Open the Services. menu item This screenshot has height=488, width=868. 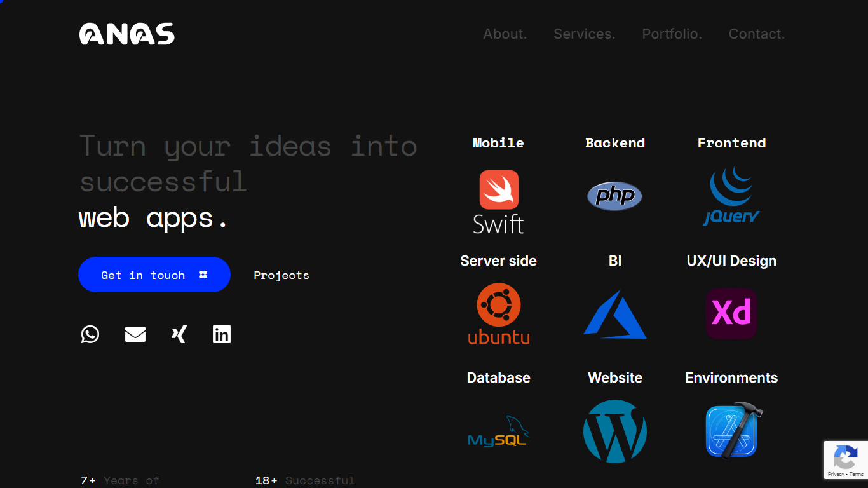pos(585,34)
